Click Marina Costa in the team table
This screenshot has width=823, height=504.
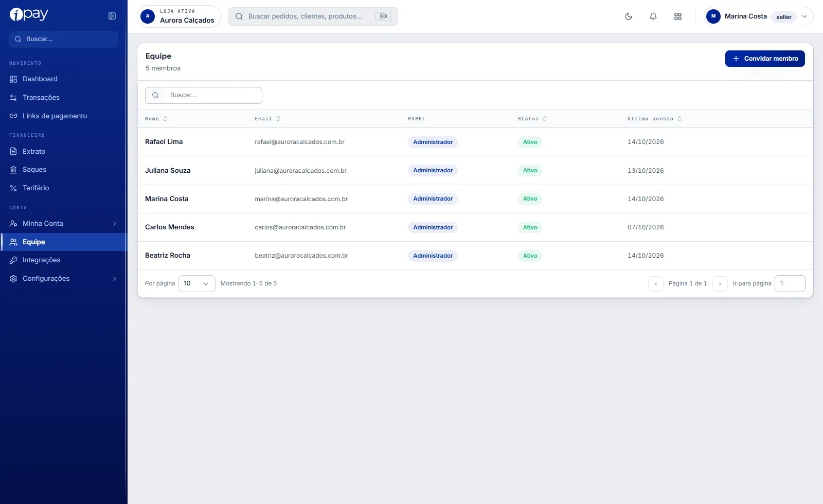[167, 199]
